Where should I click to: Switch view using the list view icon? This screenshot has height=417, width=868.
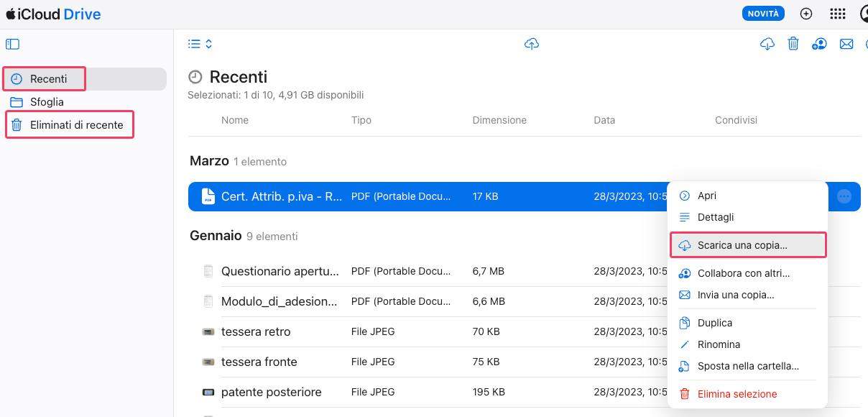(x=193, y=43)
